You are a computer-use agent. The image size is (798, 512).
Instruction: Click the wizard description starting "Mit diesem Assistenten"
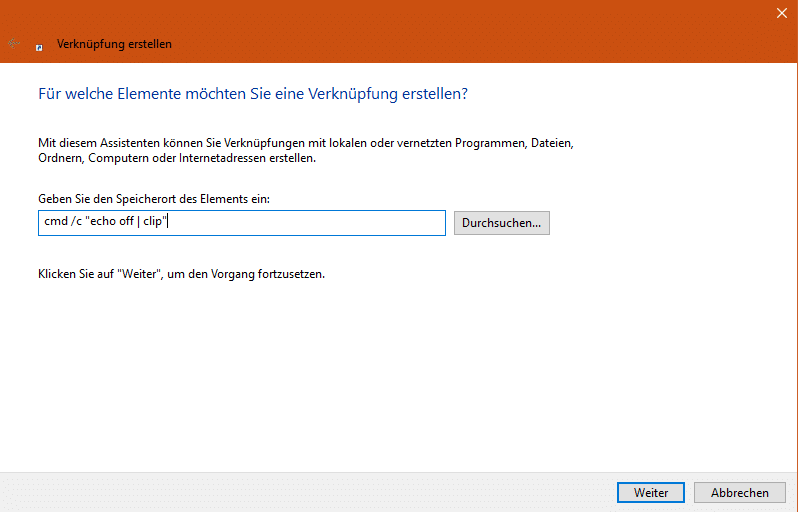(x=305, y=143)
